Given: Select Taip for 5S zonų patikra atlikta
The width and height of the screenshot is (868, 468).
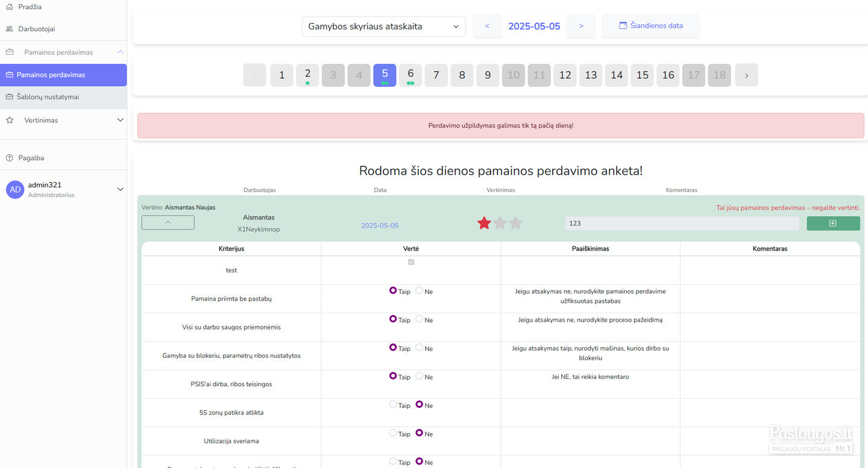Looking at the screenshot, I should click(x=393, y=404).
